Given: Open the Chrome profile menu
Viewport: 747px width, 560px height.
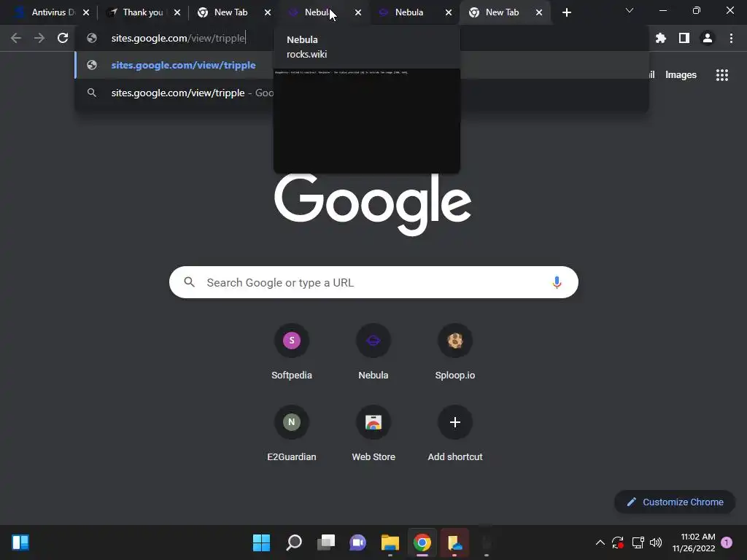Looking at the screenshot, I should tap(708, 38).
